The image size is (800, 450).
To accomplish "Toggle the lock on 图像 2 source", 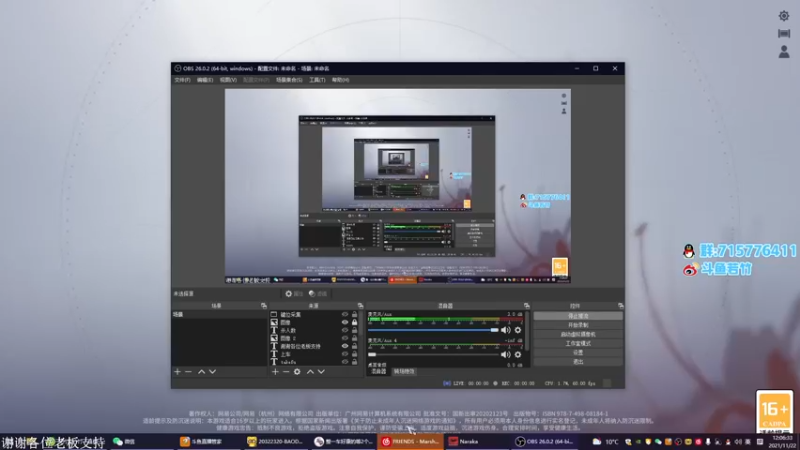I will coord(355,338).
